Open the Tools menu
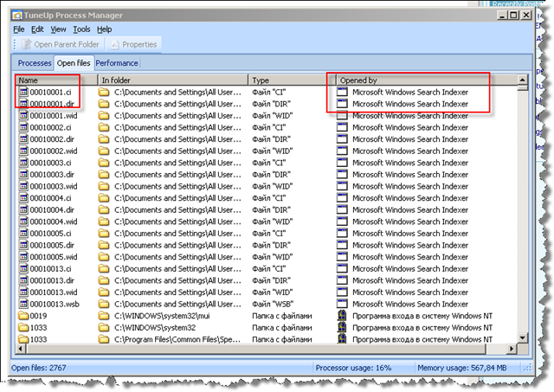Screen dimensions: 554x392 [x=81, y=29]
